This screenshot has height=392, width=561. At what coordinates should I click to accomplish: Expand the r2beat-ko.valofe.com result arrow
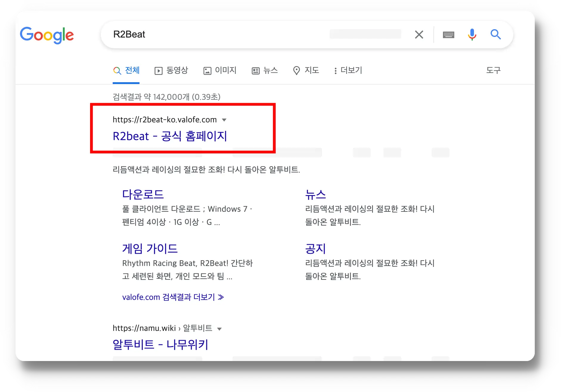click(224, 120)
